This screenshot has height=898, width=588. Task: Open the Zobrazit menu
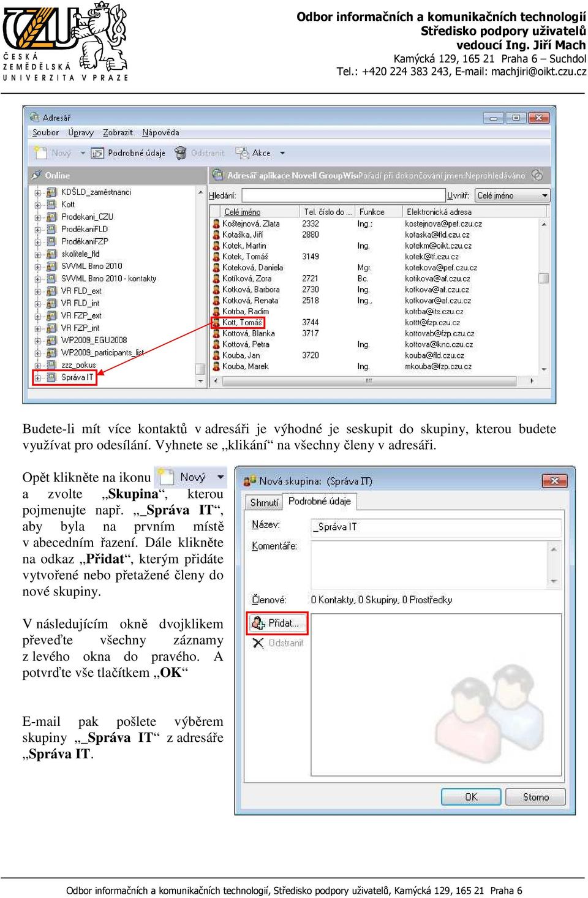point(118,132)
